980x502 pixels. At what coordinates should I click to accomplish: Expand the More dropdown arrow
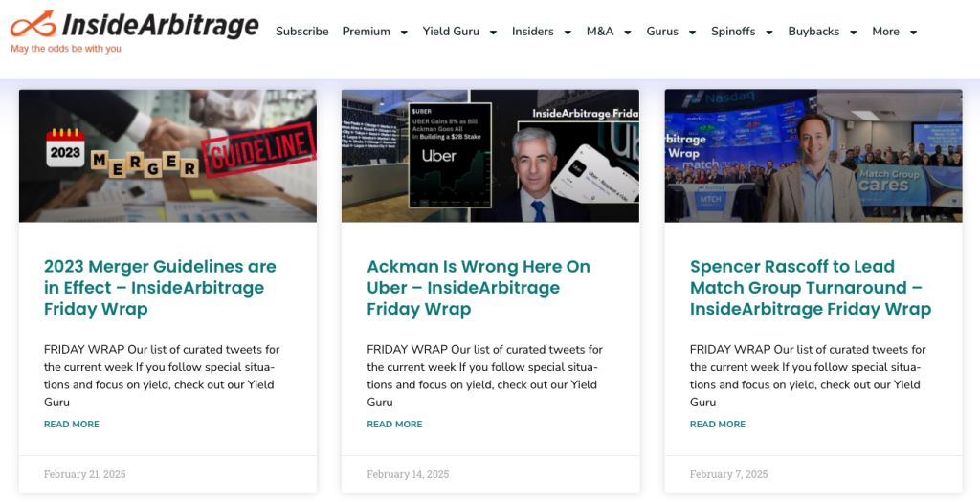click(x=913, y=33)
